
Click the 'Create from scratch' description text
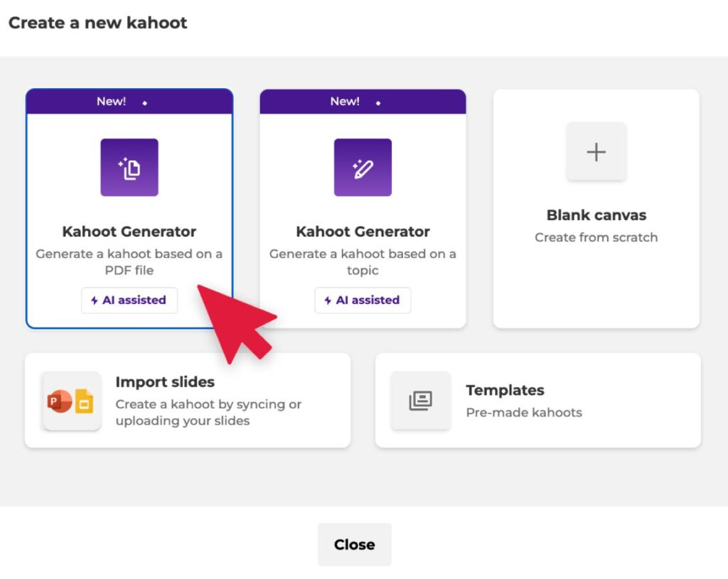click(596, 237)
